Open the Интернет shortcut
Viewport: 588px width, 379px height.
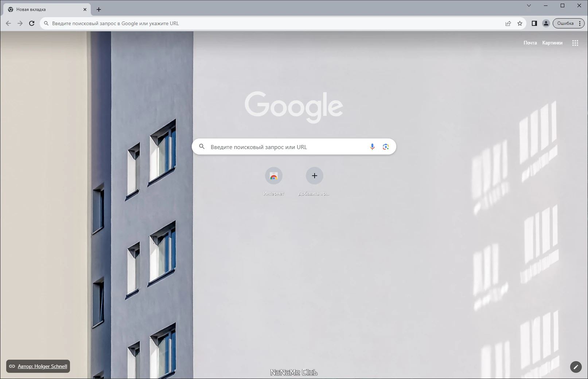click(x=273, y=175)
